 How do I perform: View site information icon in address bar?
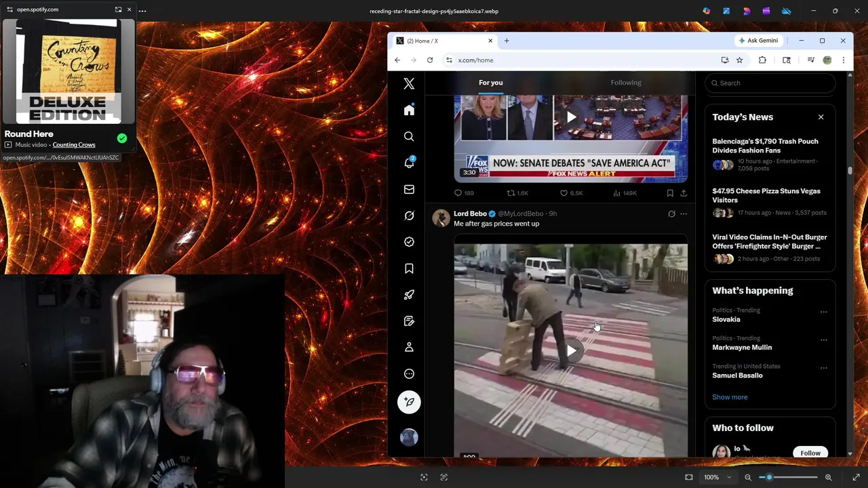pyautogui.click(x=449, y=60)
